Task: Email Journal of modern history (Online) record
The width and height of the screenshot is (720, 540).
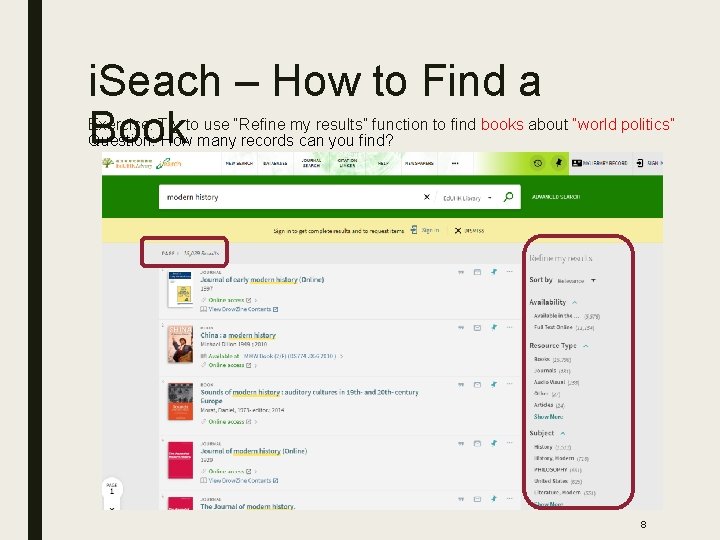Action: (477, 444)
